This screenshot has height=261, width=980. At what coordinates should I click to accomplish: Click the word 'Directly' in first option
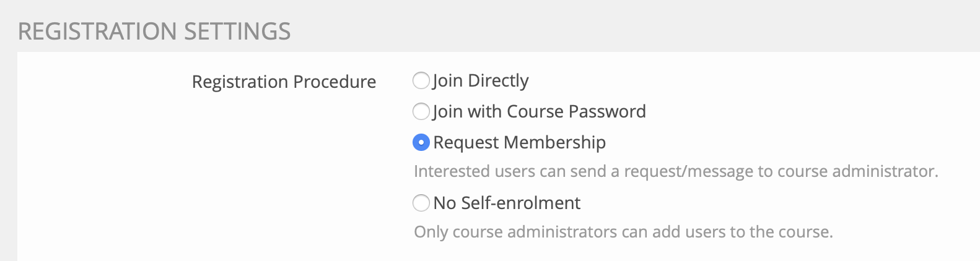pos(498,81)
